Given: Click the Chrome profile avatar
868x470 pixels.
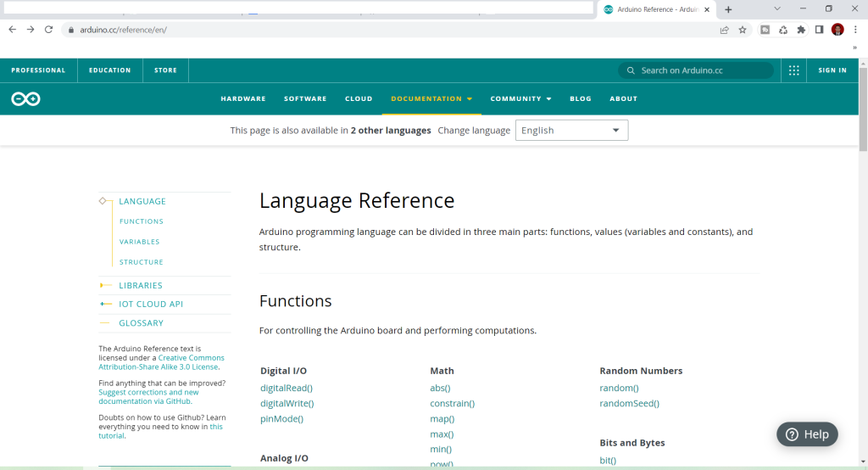Looking at the screenshot, I should (x=837, y=30).
